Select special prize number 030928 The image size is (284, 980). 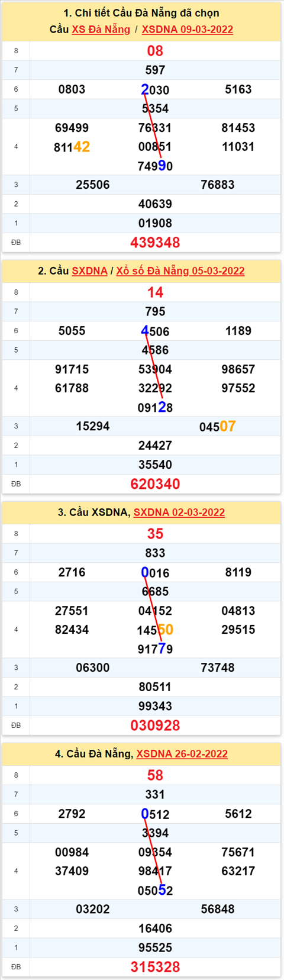[155, 725]
